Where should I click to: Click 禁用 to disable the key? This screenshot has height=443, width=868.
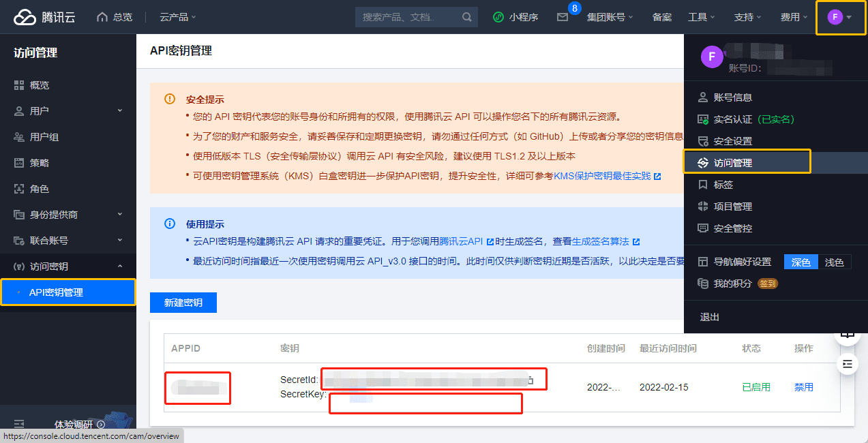pyautogui.click(x=804, y=387)
